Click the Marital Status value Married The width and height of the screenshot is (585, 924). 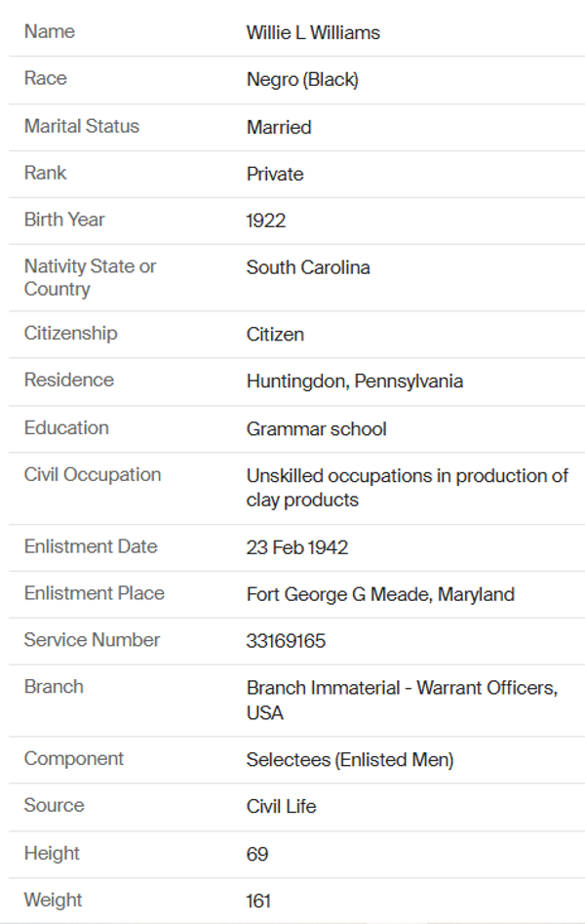(279, 128)
